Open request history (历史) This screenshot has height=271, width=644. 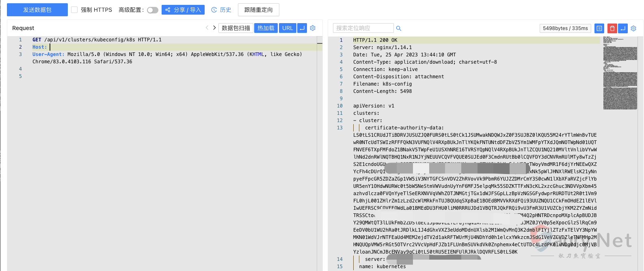point(221,10)
